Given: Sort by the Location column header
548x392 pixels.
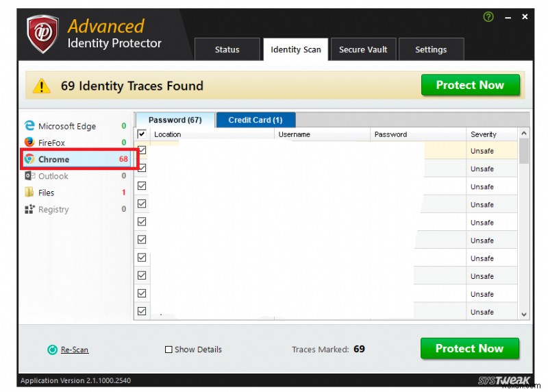Looking at the screenshot, I should (212, 134).
